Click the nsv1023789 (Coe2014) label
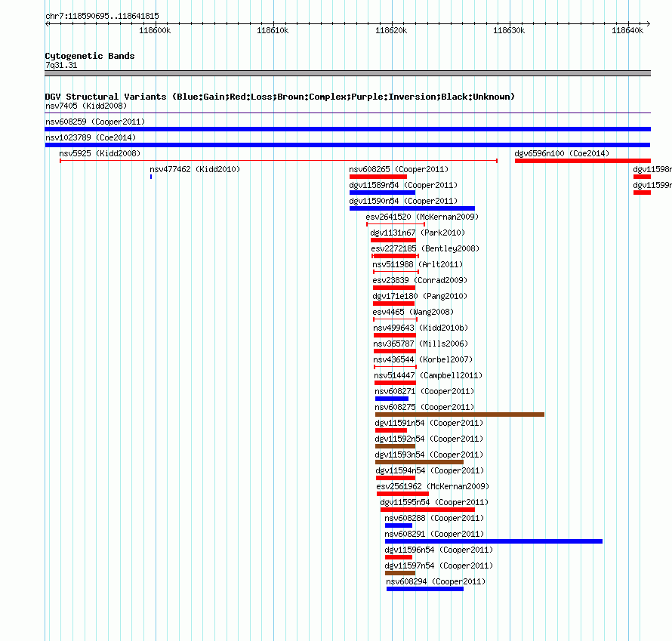 pos(91,137)
